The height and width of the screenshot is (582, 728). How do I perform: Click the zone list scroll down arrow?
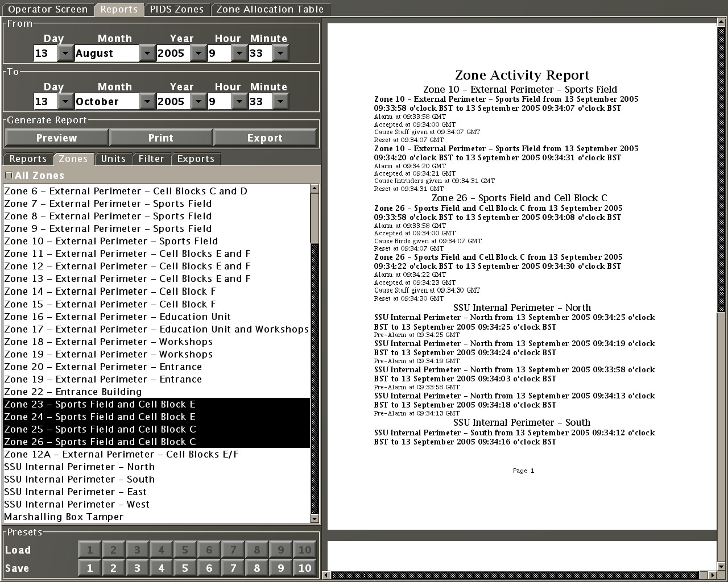315,518
